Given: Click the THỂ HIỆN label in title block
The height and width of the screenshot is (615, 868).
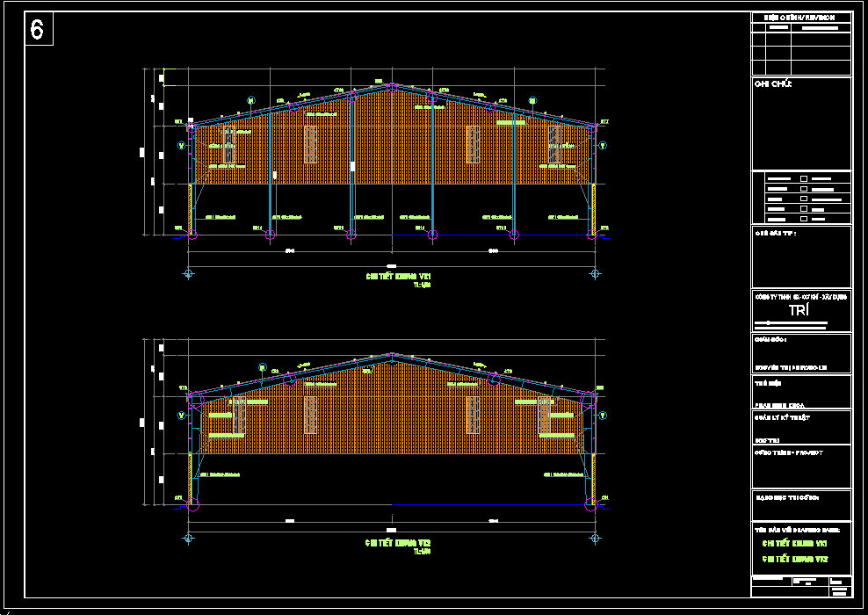Looking at the screenshot, I should pyautogui.click(x=768, y=383).
